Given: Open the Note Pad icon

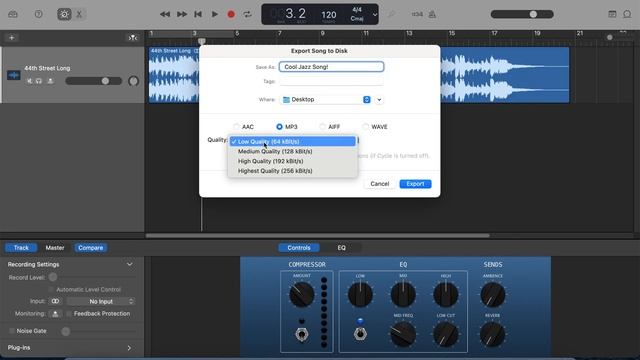Looking at the screenshot, I should tap(612, 14).
